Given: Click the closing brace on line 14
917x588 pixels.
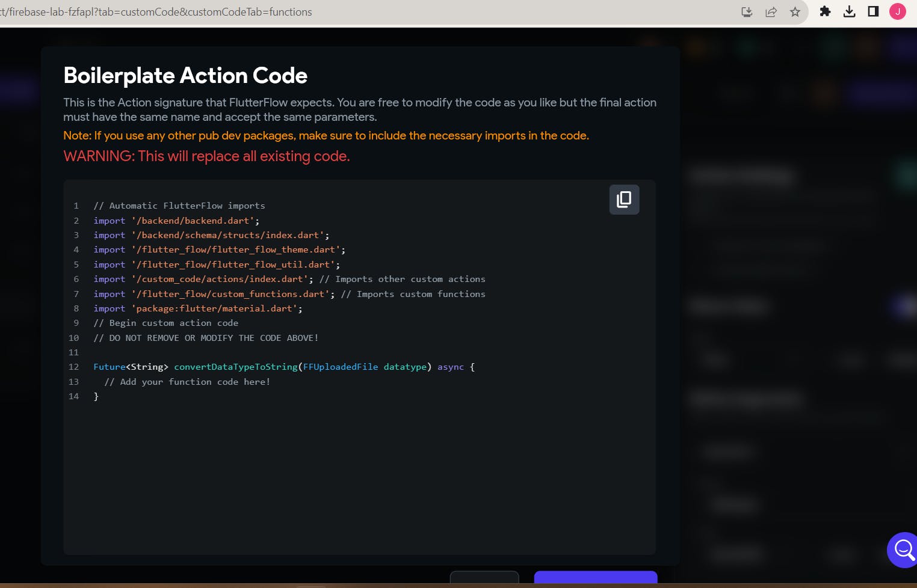Looking at the screenshot, I should [x=96, y=396].
